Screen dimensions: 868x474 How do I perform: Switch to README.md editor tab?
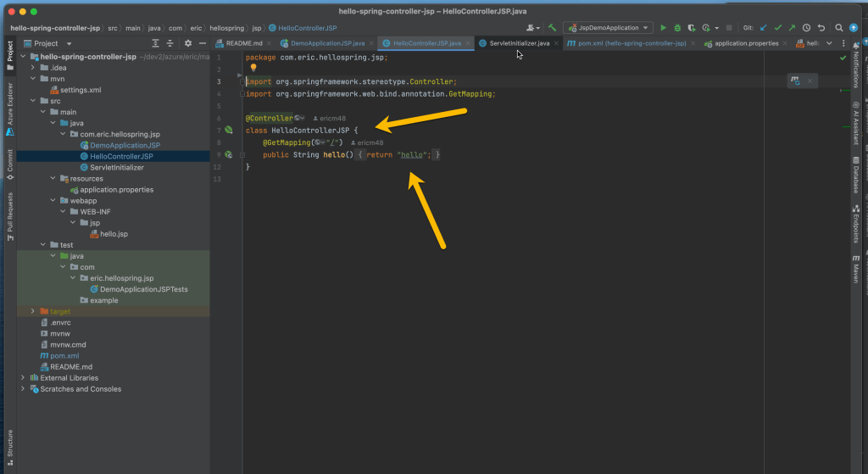[x=243, y=42]
